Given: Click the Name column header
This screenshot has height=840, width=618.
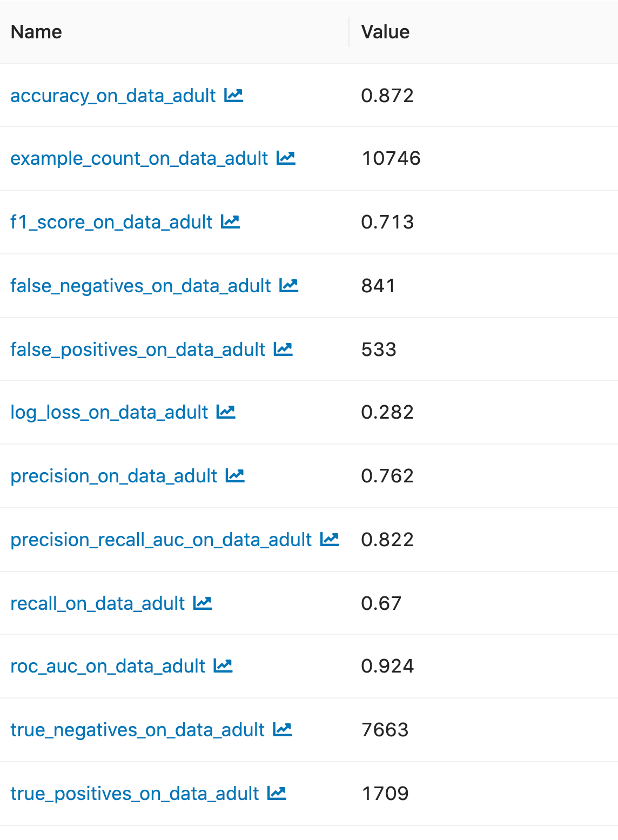Looking at the screenshot, I should tap(36, 32).
